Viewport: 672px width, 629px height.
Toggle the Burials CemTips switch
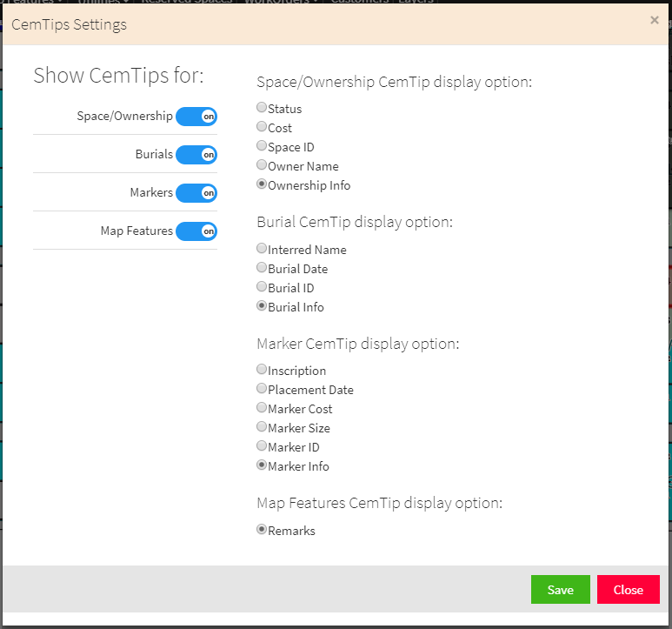click(x=196, y=155)
